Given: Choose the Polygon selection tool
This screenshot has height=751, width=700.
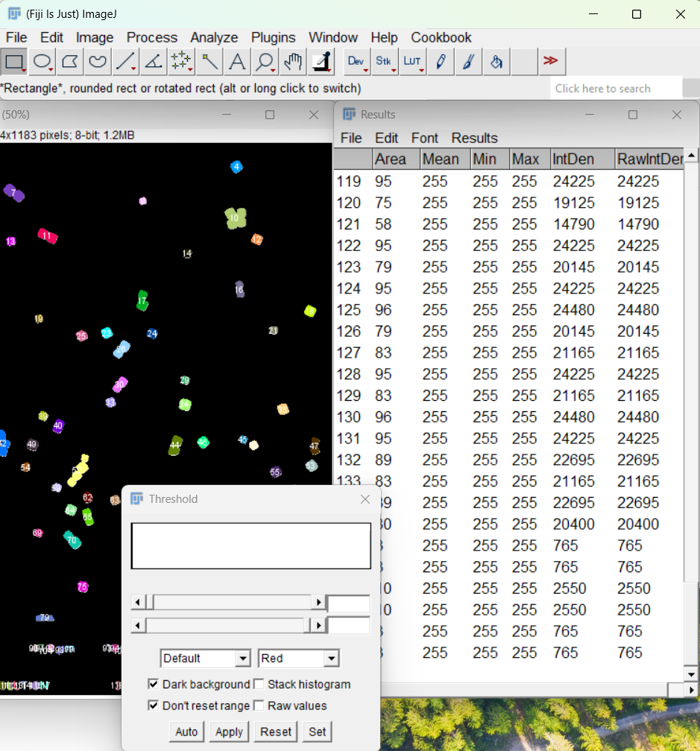Looking at the screenshot, I should (70, 62).
